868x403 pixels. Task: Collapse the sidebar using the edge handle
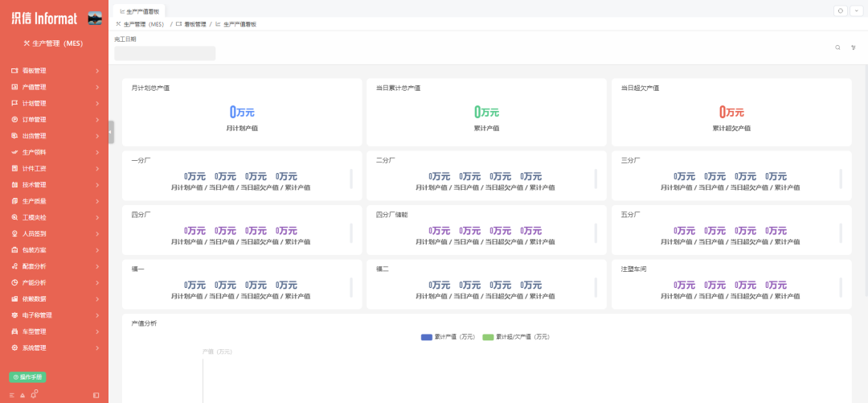tap(111, 132)
